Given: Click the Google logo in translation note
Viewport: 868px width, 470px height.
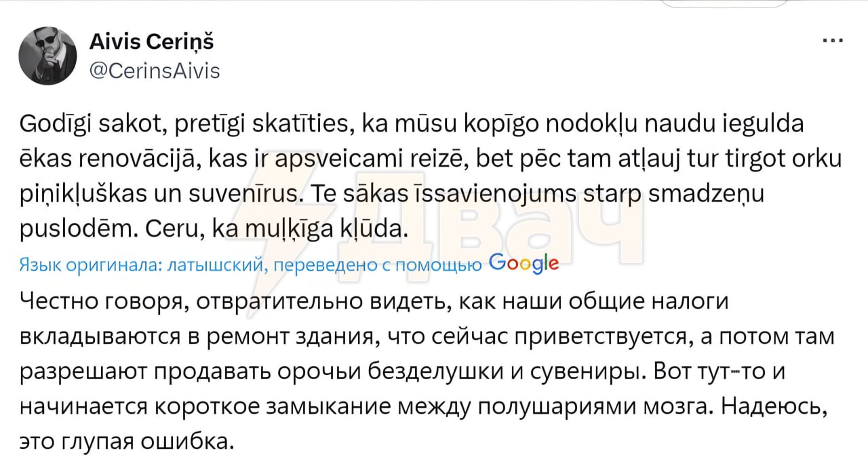Looking at the screenshot, I should click(x=524, y=263).
